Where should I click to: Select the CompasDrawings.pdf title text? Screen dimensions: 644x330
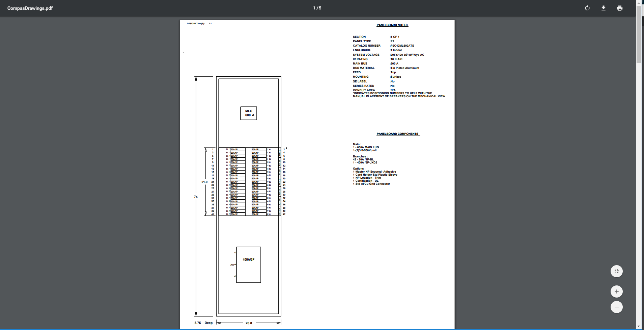(x=30, y=8)
